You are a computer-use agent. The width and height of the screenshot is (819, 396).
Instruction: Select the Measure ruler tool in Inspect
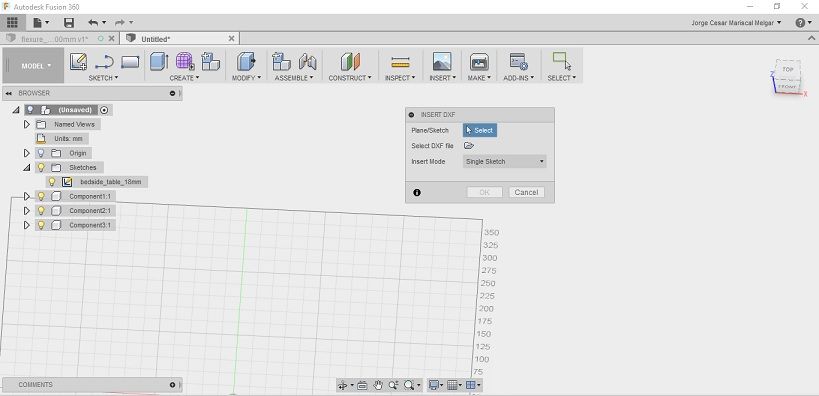pyautogui.click(x=400, y=62)
